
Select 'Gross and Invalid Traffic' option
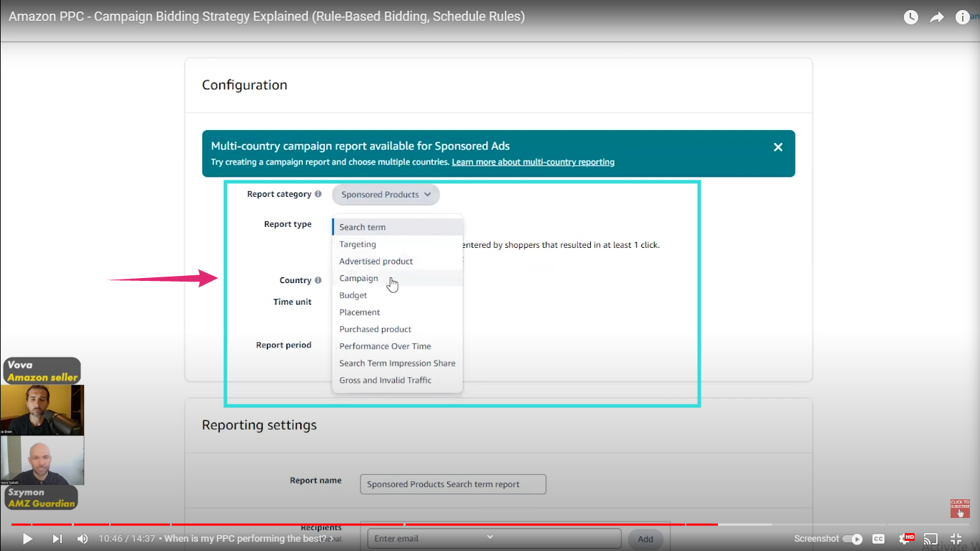(398, 380)
